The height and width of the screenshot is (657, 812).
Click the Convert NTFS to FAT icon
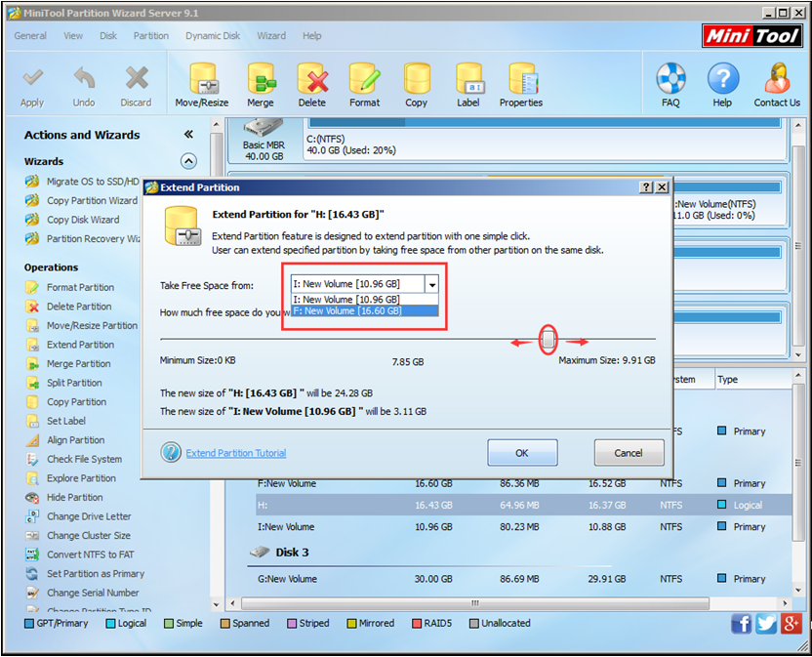point(32,554)
